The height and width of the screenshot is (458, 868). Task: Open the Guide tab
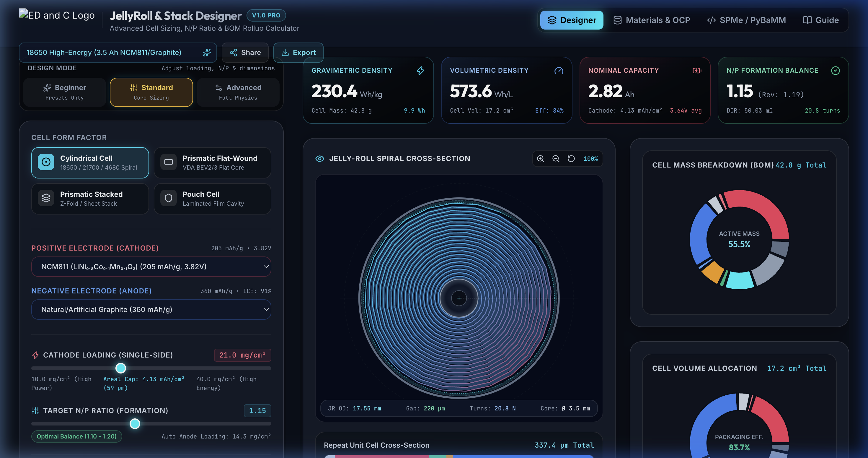(x=820, y=20)
